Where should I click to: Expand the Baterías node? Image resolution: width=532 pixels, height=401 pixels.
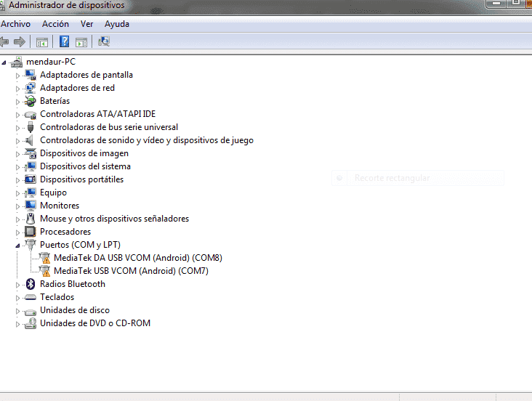(x=17, y=102)
